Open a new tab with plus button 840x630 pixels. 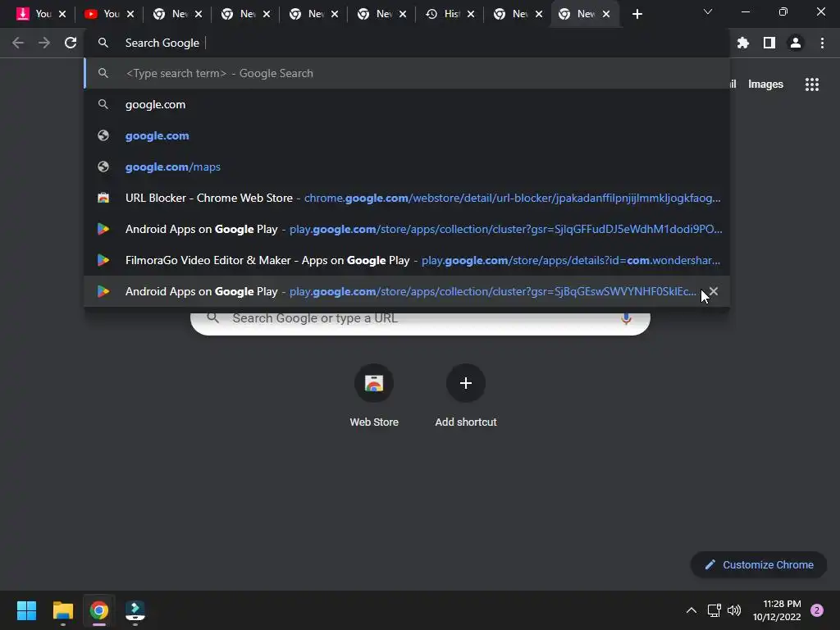click(x=637, y=14)
